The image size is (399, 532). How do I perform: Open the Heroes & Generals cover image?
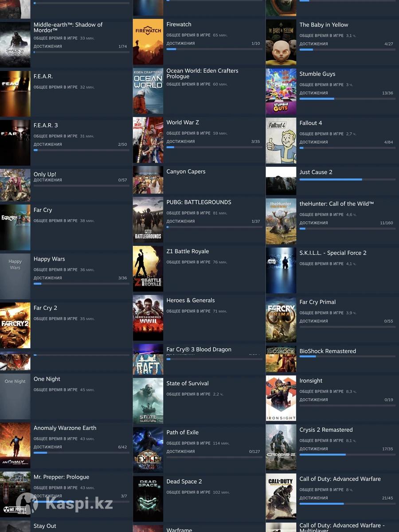pyautogui.click(x=148, y=318)
